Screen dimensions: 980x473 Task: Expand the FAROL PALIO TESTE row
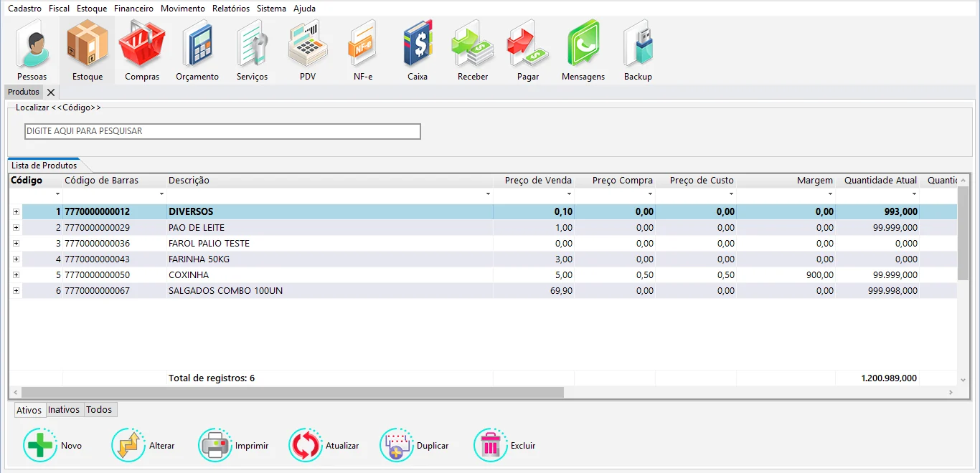tap(16, 244)
